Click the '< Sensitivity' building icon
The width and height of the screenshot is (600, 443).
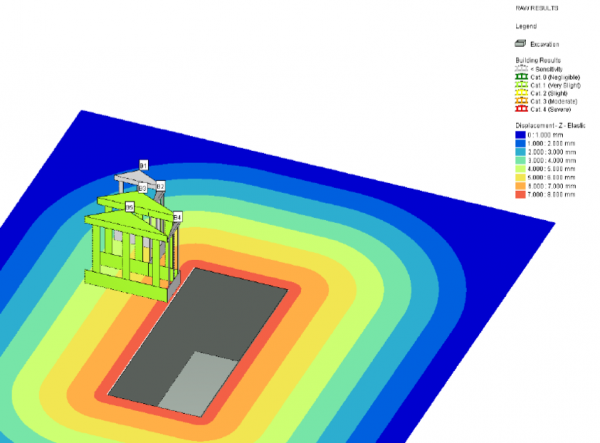pos(521,69)
